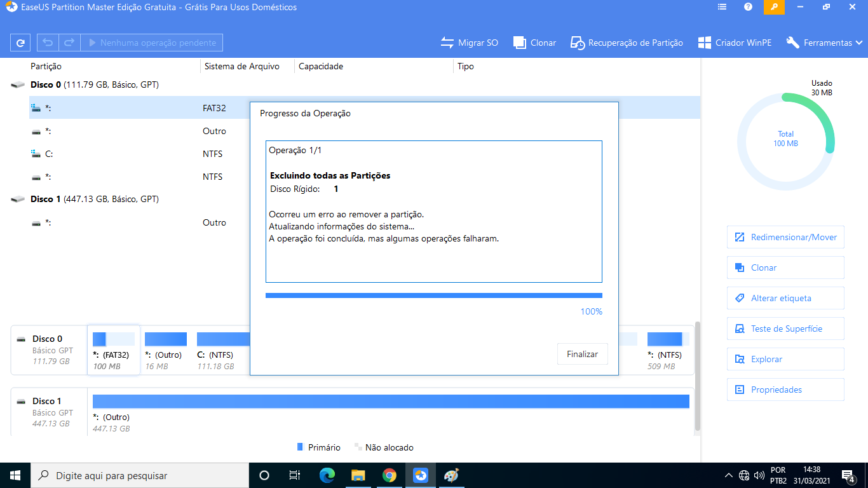
Task: Click Explorar in side panel
Action: (785, 359)
